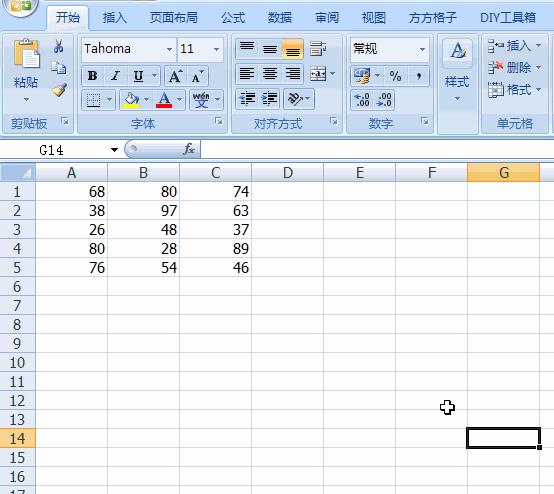Click the 样式 styles button
The height and width of the screenshot is (494, 554).
pyautogui.click(x=457, y=71)
